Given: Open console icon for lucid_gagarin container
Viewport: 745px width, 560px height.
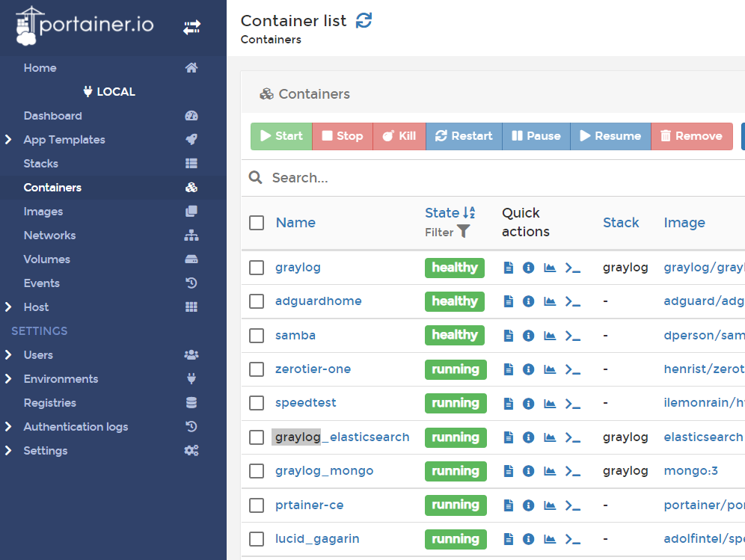Looking at the screenshot, I should 573,539.
